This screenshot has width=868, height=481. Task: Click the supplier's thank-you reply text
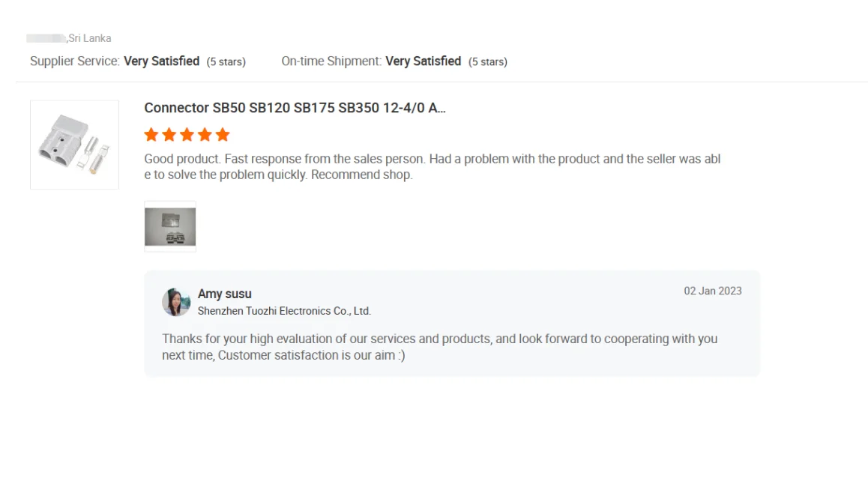click(x=439, y=347)
